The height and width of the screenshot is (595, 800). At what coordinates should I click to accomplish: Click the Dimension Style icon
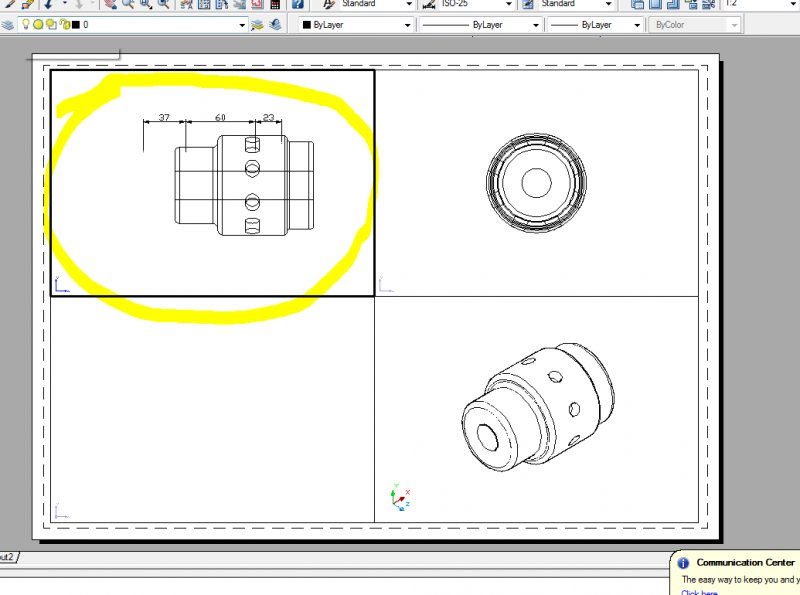(x=429, y=4)
